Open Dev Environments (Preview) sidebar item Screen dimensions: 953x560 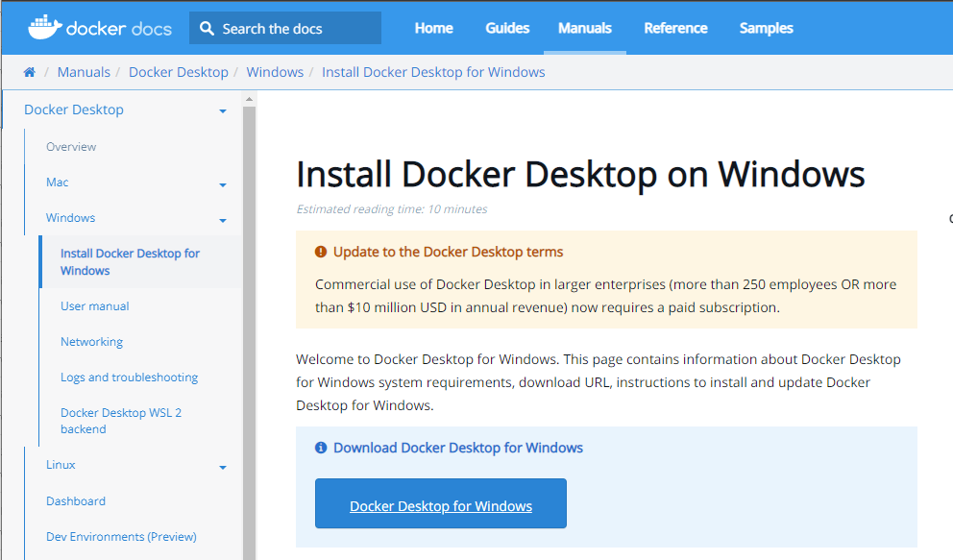pyautogui.click(x=122, y=537)
